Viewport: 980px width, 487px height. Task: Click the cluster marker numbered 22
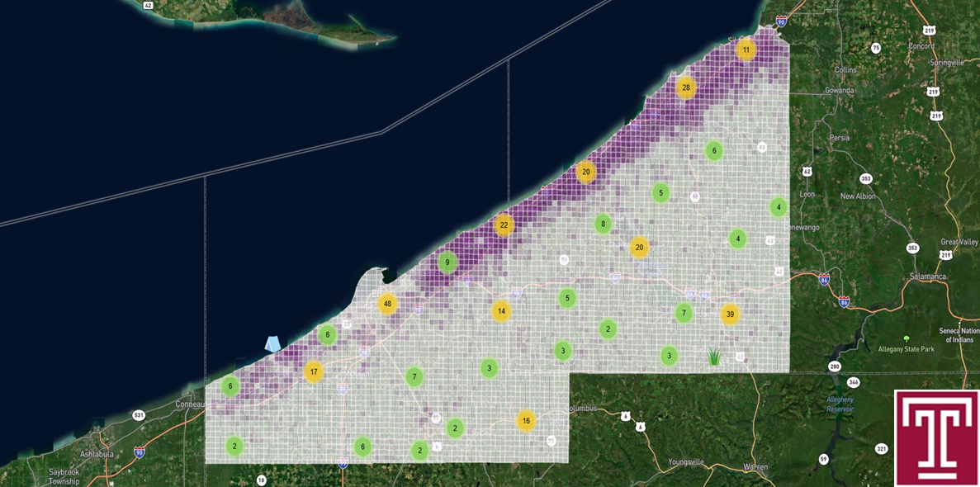[505, 224]
